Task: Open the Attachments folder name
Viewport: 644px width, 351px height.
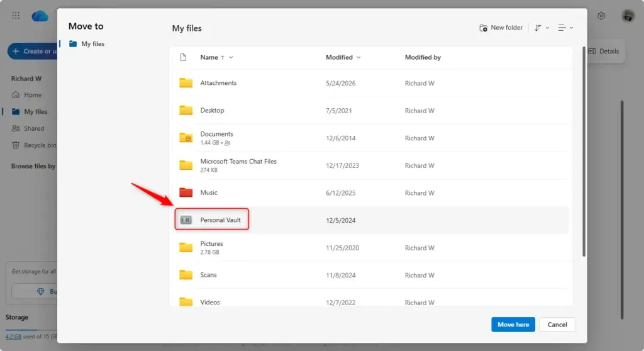Action: point(218,83)
